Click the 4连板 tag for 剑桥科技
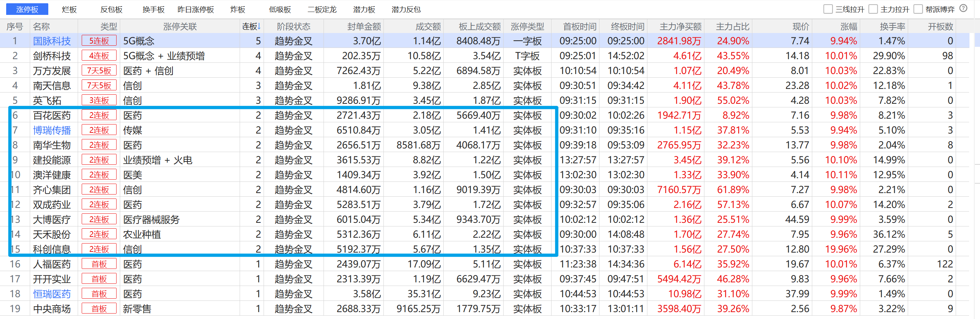Viewport: 980px width, 319px height. click(x=99, y=56)
